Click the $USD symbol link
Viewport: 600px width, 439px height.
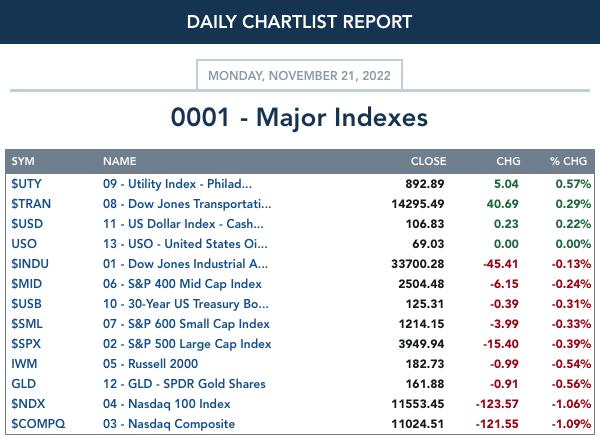point(27,224)
